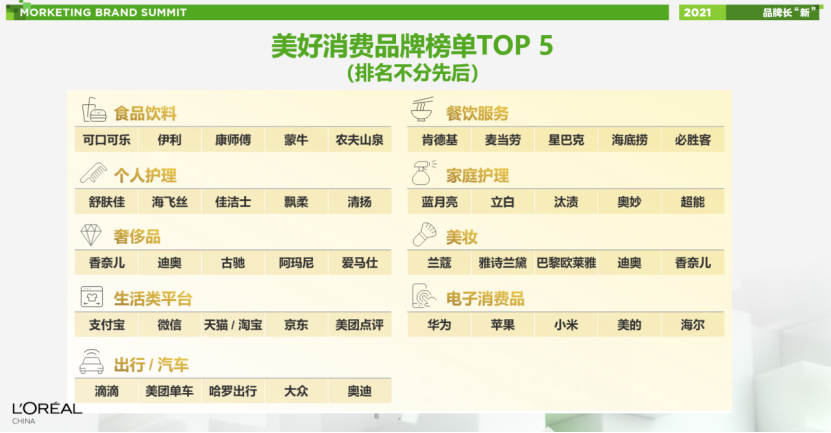Click the L'ORÉAL CHINA logo
This screenshot has height=433, width=831.
(47, 413)
